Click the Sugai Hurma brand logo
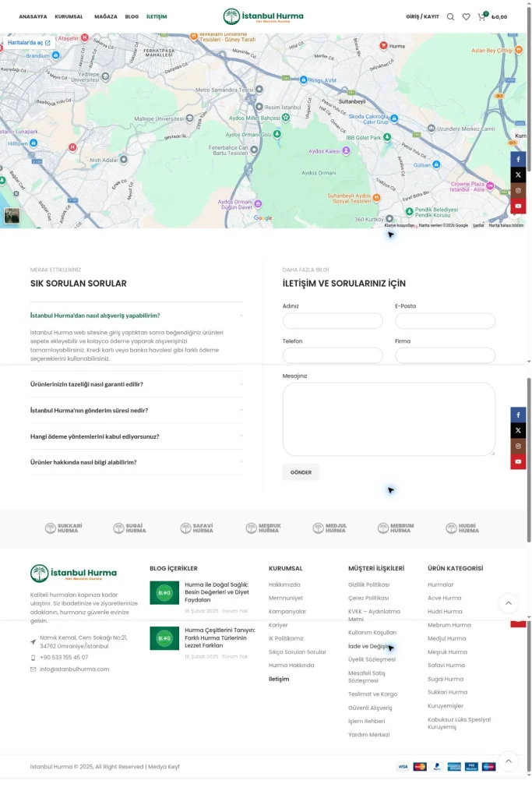 [x=130, y=528]
